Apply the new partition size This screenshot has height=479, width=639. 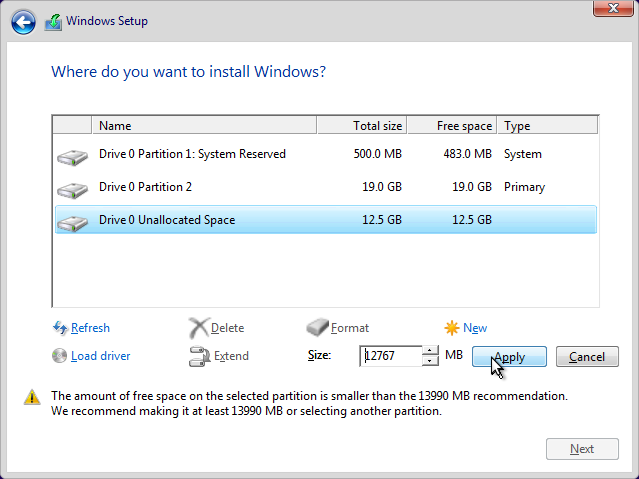pos(509,357)
